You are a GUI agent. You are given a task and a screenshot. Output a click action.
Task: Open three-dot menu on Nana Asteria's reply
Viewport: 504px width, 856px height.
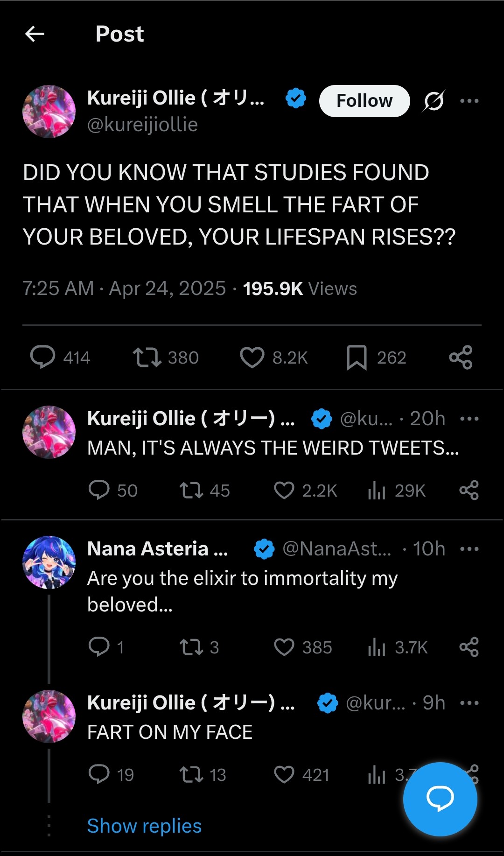(x=469, y=549)
